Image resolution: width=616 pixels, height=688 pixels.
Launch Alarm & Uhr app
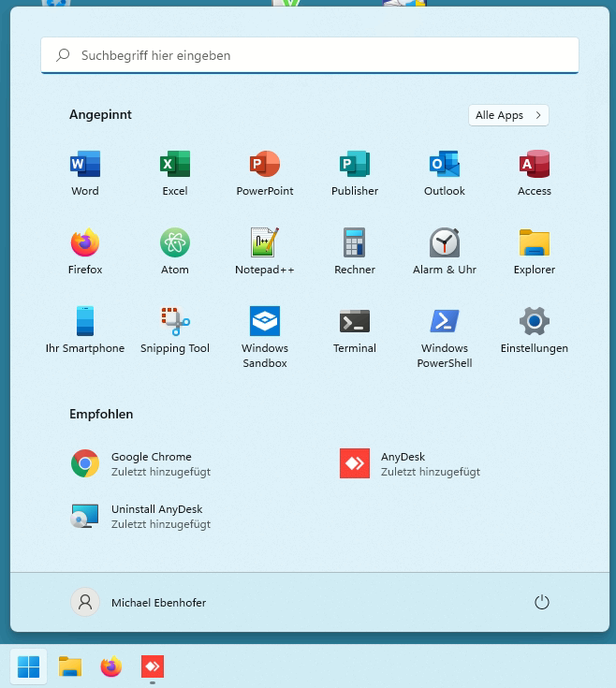[445, 252]
